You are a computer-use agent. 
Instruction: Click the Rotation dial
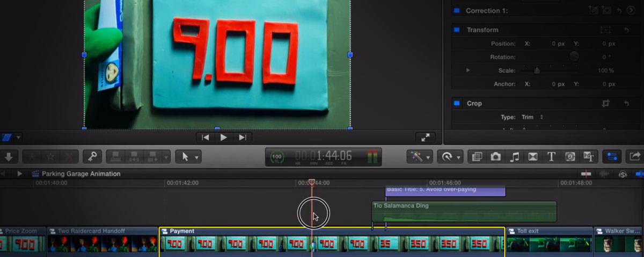pyautogui.click(x=574, y=56)
